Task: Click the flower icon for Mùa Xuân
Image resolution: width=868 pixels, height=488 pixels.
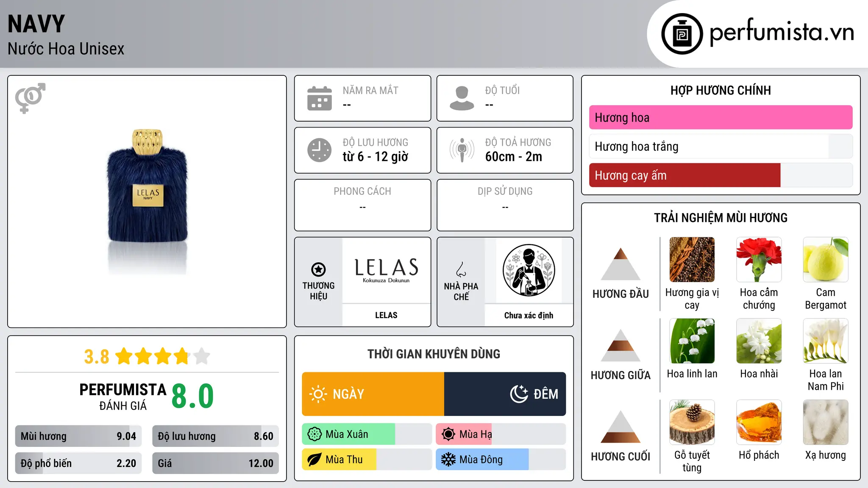Action: tap(314, 434)
